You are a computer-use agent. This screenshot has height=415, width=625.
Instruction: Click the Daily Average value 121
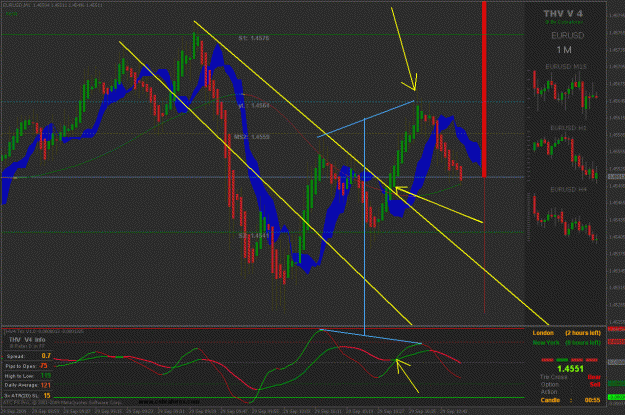click(45, 385)
